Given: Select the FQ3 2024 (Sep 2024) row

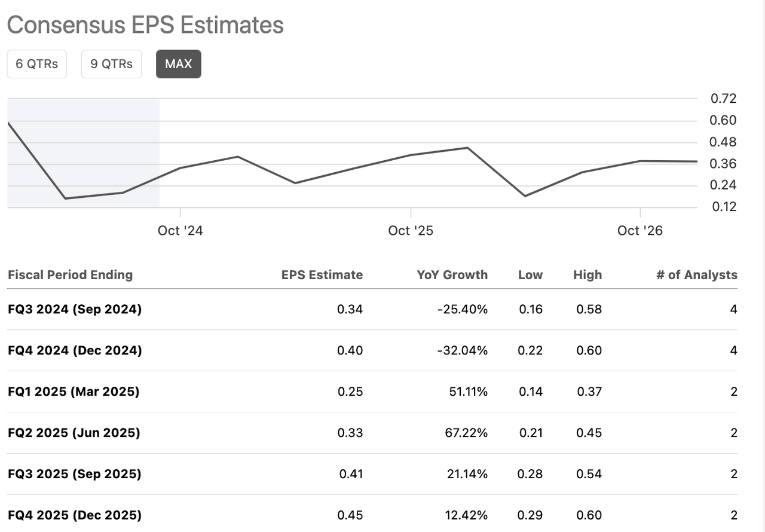Looking at the screenshot, I should click(75, 309).
